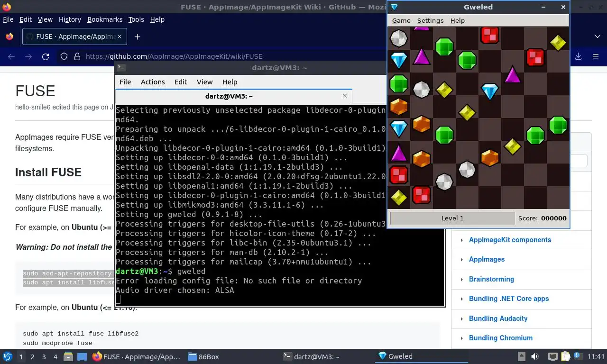This screenshot has height=364, width=607.
Task: Expand the Brainstorming sidebar triangle
Action: point(461,279)
